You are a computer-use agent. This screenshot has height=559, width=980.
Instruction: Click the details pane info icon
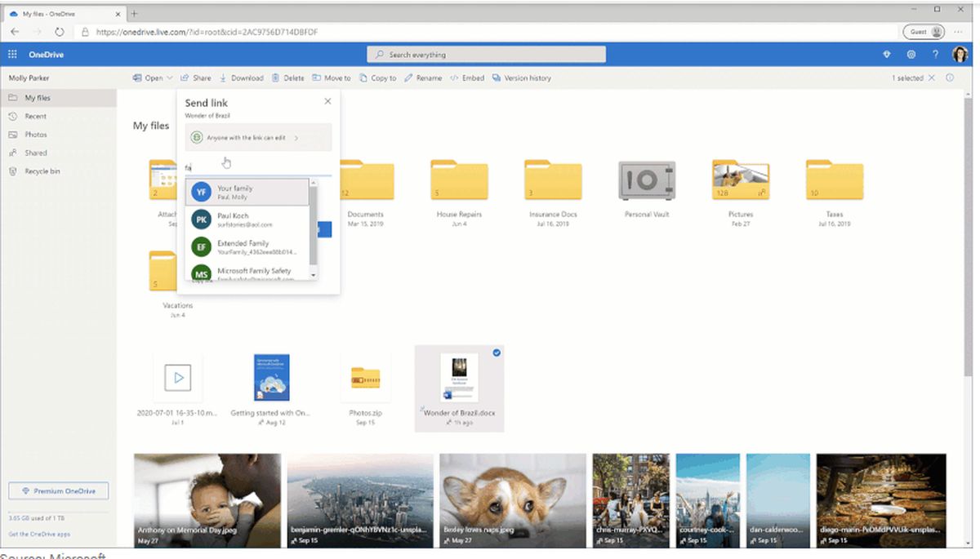point(950,78)
